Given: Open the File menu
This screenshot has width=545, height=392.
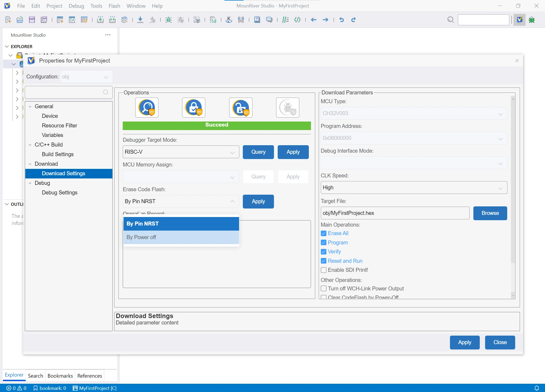Looking at the screenshot, I should (21, 6).
